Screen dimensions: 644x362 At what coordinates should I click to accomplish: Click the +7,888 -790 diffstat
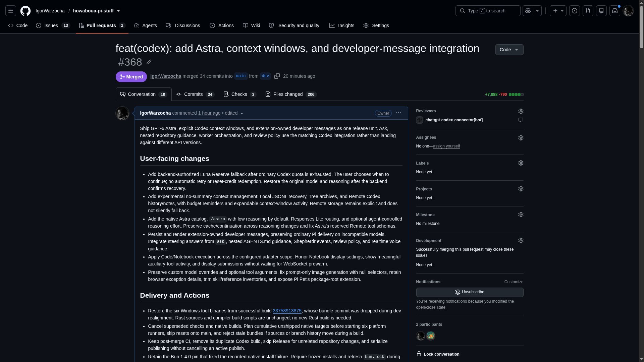[x=504, y=95]
